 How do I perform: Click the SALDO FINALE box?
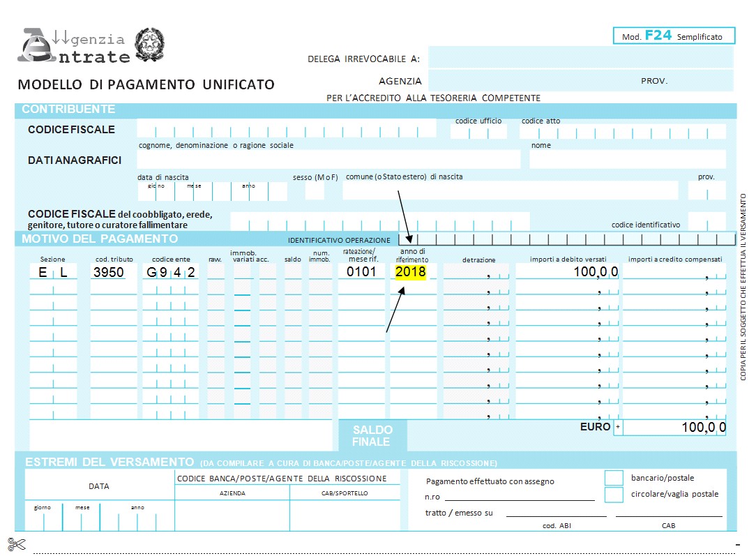click(372, 435)
